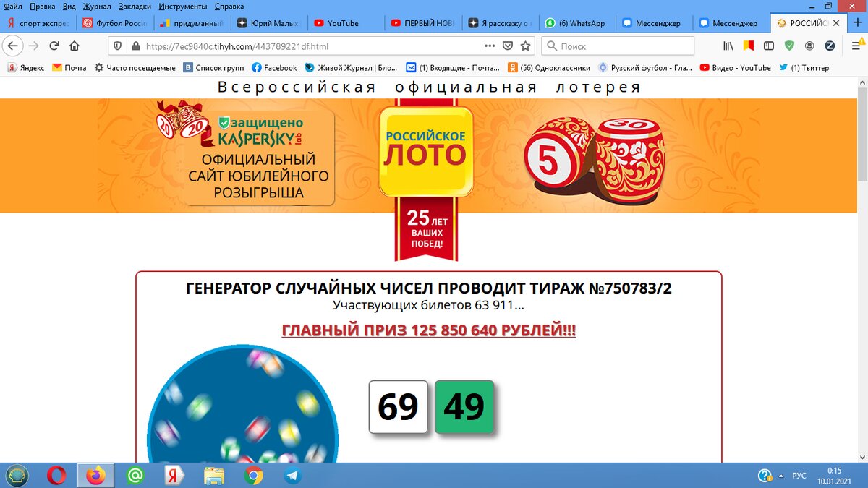
Task: Open the Журнал menu
Action: click(97, 6)
